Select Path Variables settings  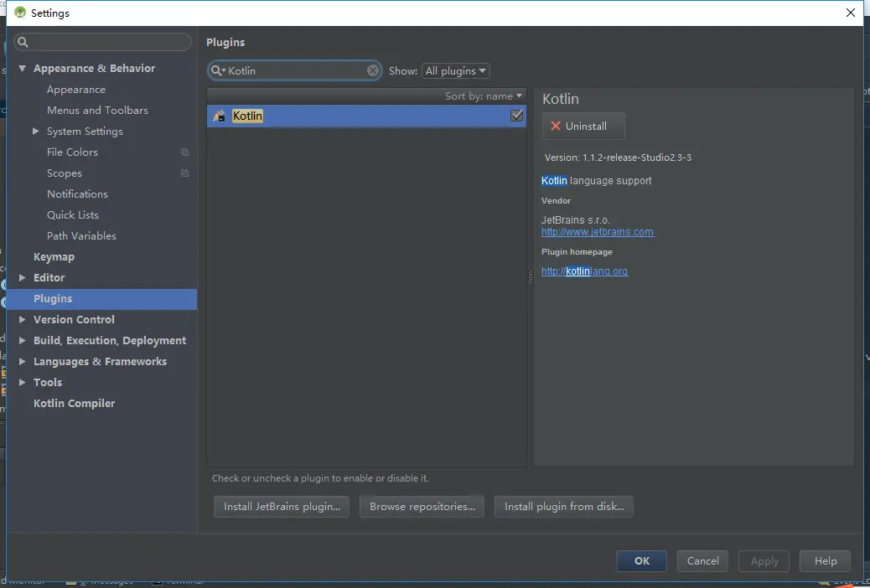(x=81, y=235)
